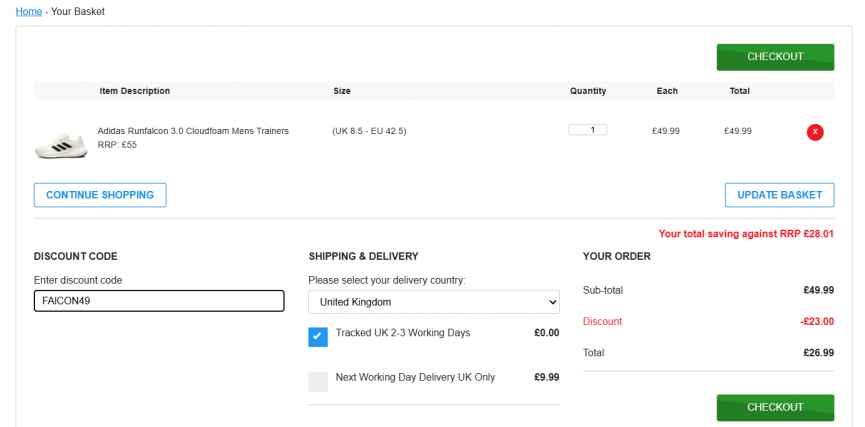865x427 pixels.
Task: Click the Quantity column header
Action: point(588,90)
